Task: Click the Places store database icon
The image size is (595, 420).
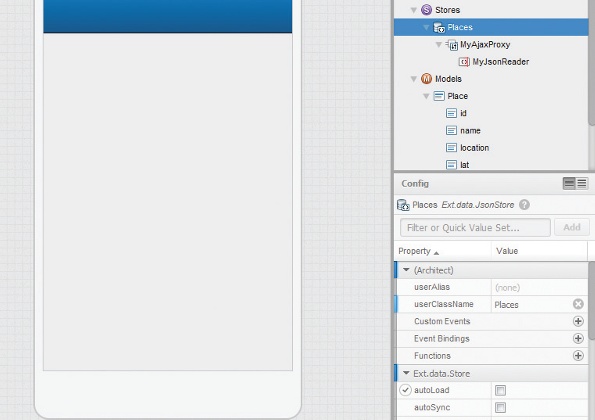Action: (439, 27)
